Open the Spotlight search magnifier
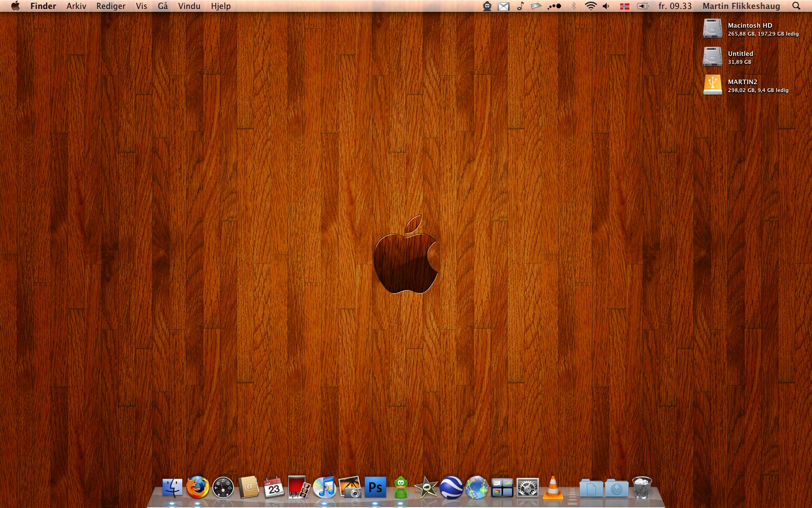Viewport: 812px width, 508px height. (796, 6)
